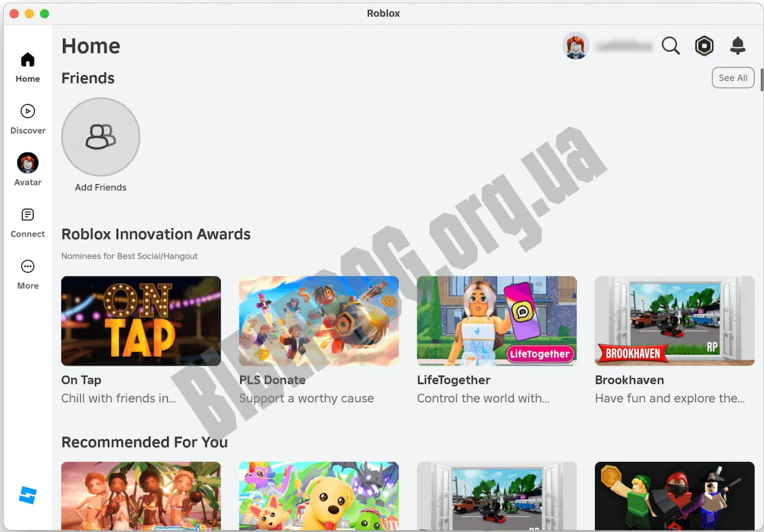Click the Add Friends circle icon
Viewport: 764px width, 532px height.
click(100, 137)
